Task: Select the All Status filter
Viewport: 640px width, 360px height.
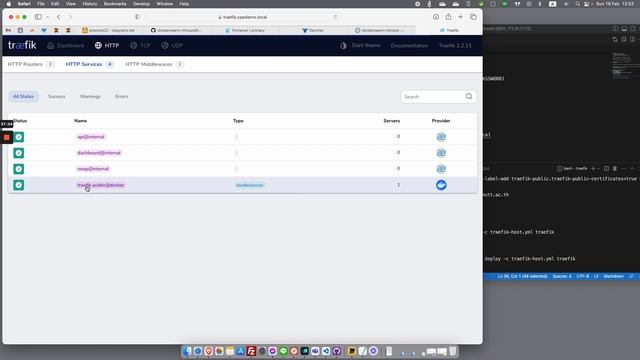Action: (x=23, y=96)
